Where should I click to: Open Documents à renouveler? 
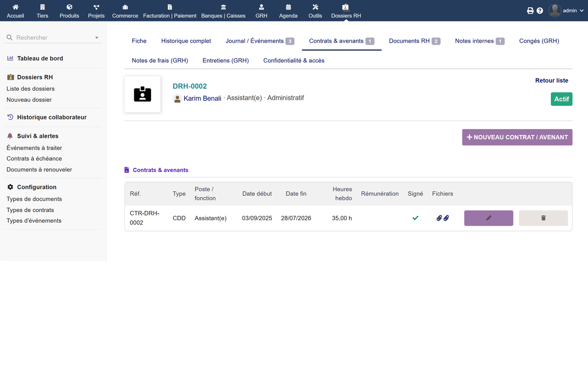click(39, 169)
